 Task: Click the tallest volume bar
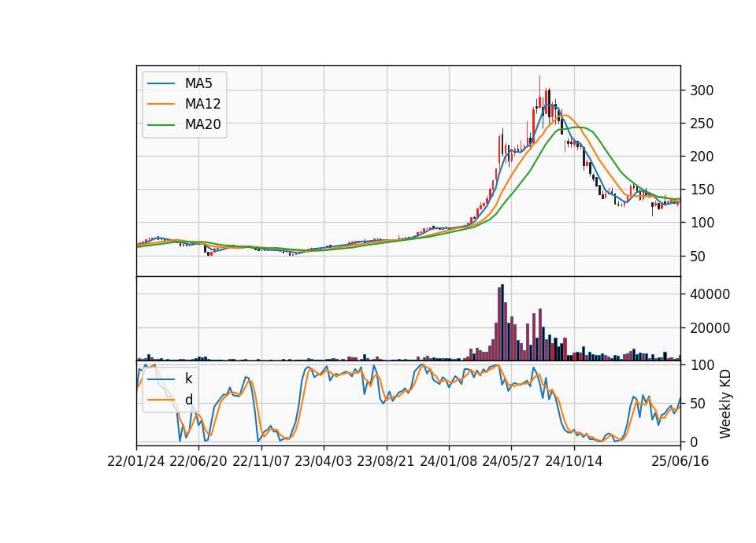click(502, 323)
